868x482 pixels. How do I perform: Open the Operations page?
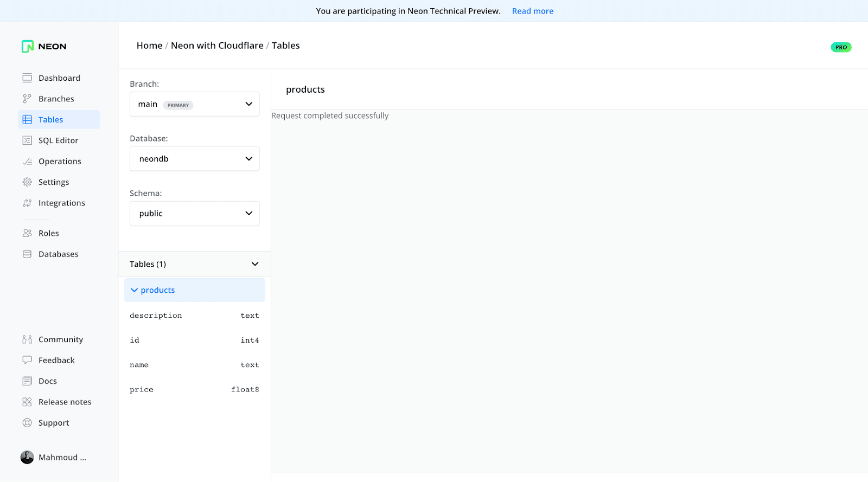click(59, 162)
